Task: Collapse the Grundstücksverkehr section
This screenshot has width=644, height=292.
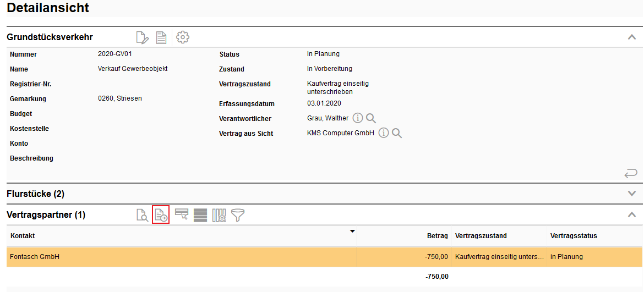Action: coord(631,37)
